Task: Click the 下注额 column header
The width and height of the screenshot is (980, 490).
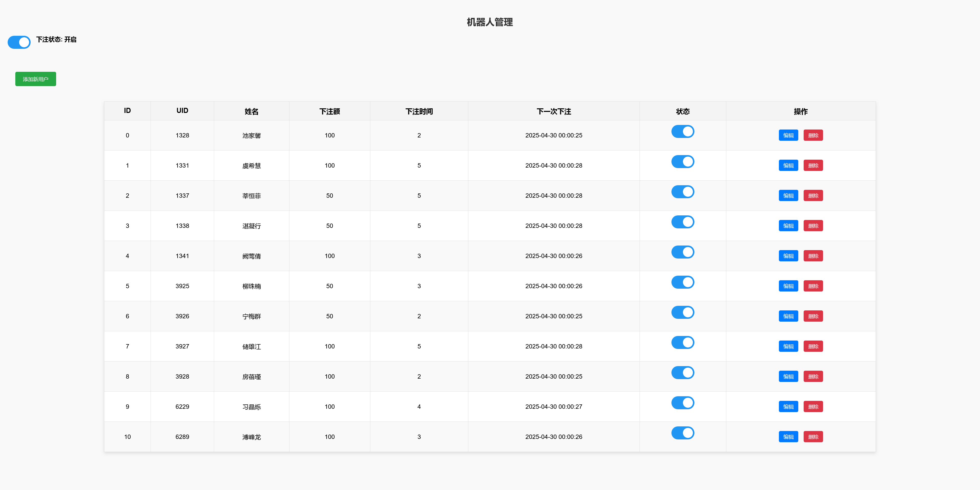Action: 329,111
